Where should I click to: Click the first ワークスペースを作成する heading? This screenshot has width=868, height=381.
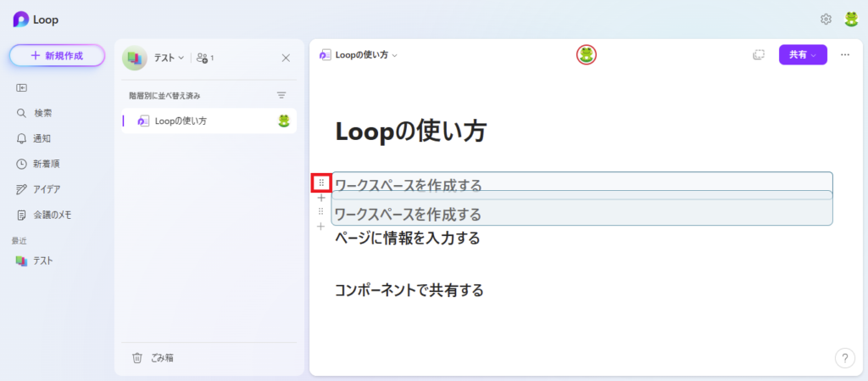coord(409,184)
